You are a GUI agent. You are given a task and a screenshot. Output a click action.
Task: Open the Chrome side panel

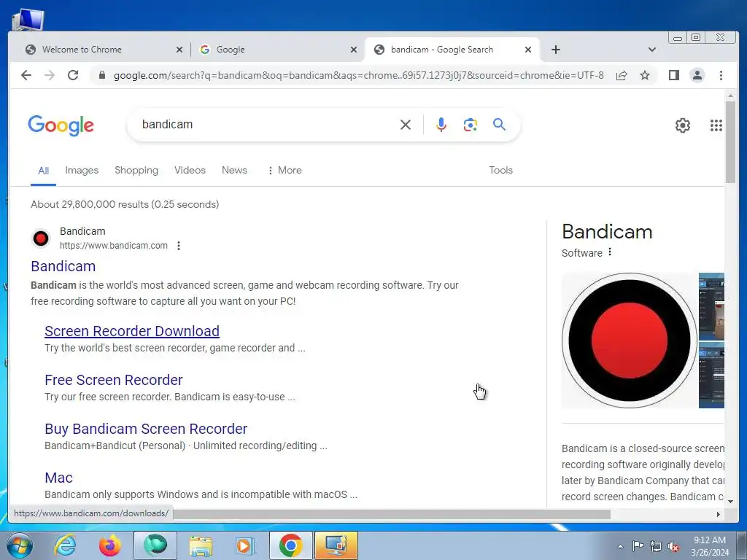coord(673,75)
